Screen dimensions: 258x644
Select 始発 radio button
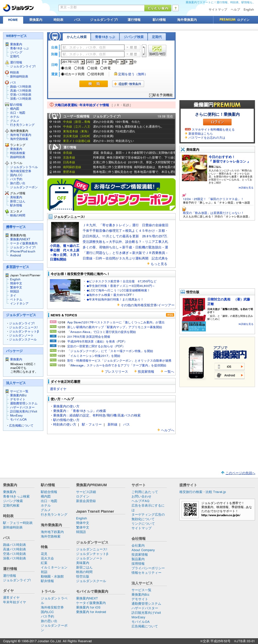[x=89, y=68]
